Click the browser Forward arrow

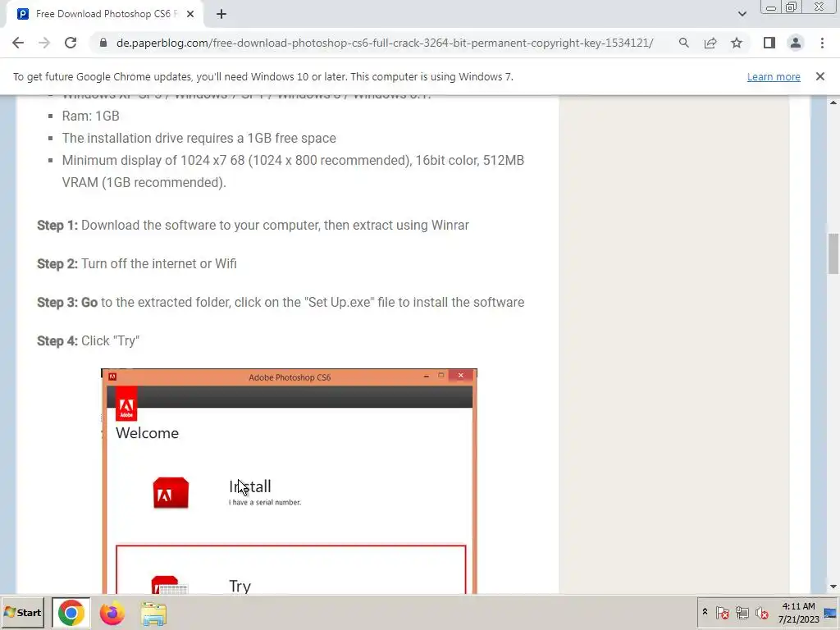click(x=44, y=43)
